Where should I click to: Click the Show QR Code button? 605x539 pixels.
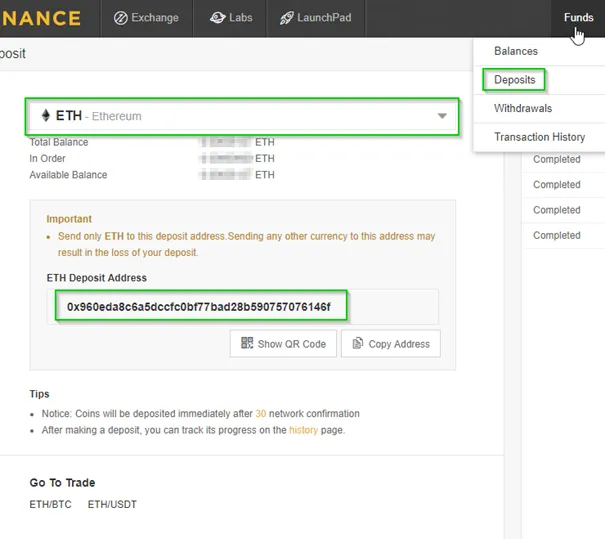(x=283, y=343)
